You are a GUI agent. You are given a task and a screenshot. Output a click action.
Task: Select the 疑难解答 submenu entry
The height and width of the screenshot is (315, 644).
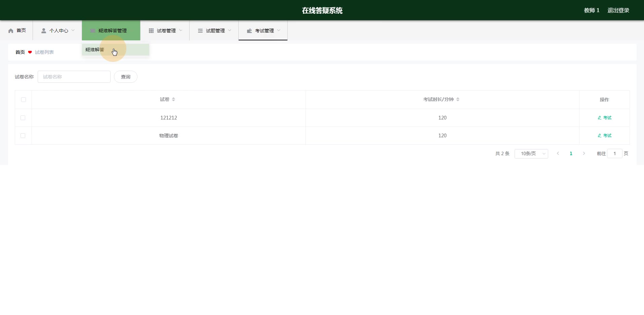tap(116, 50)
